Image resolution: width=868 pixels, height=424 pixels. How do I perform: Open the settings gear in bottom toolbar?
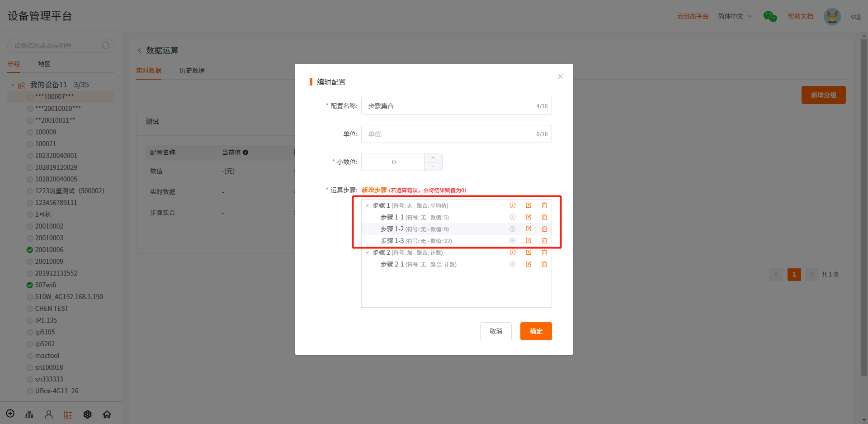(88, 414)
